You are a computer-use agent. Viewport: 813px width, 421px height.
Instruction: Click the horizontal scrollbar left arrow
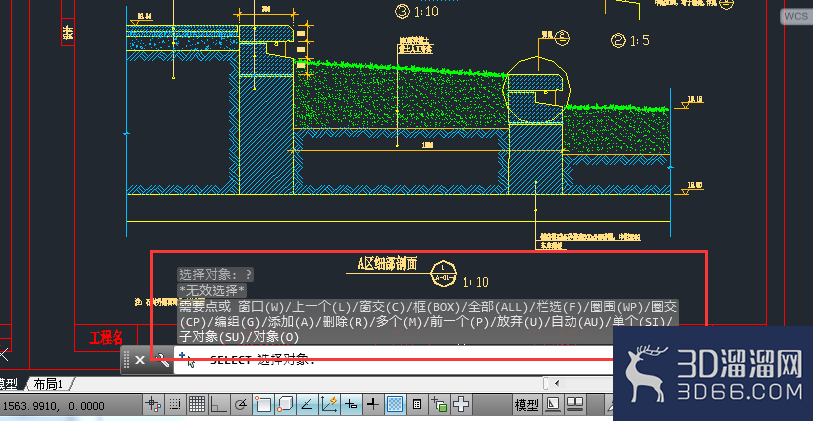557,384
